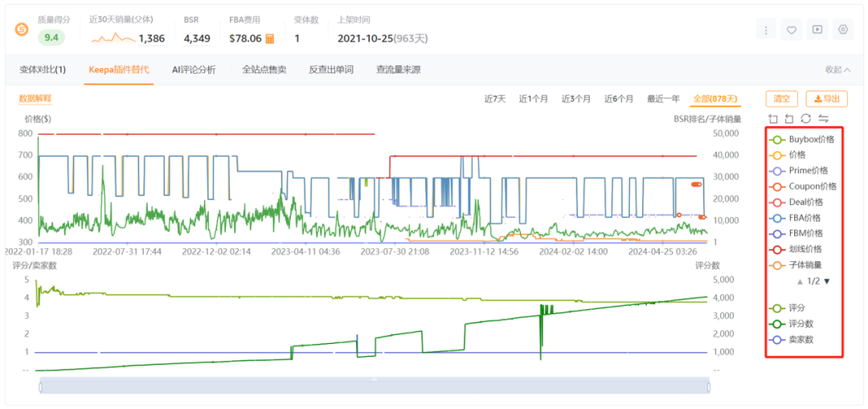Toggle the 划线价格 legend series
The width and height of the screenshot is (868, 409).
click(796, 249)
